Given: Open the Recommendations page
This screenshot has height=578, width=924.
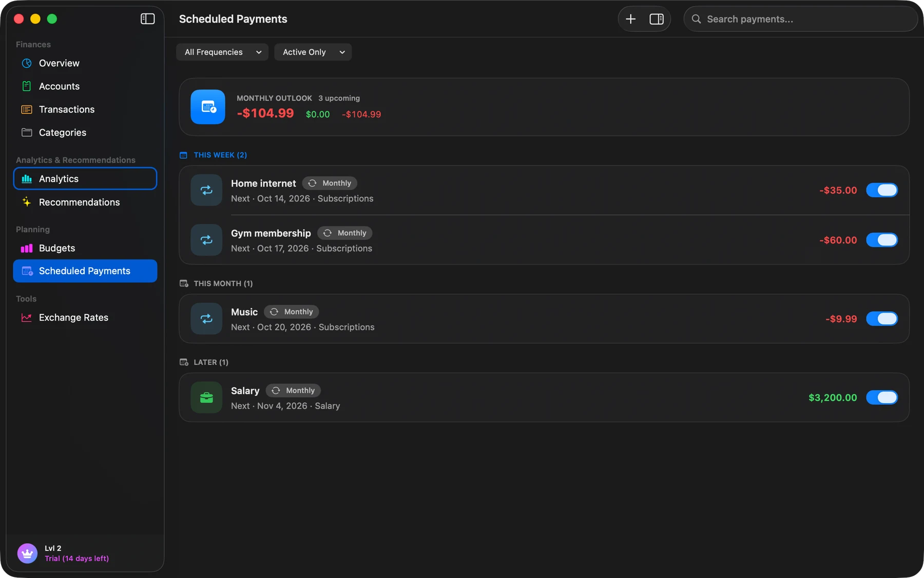Looking at the screenshot, I should [85, 202].
